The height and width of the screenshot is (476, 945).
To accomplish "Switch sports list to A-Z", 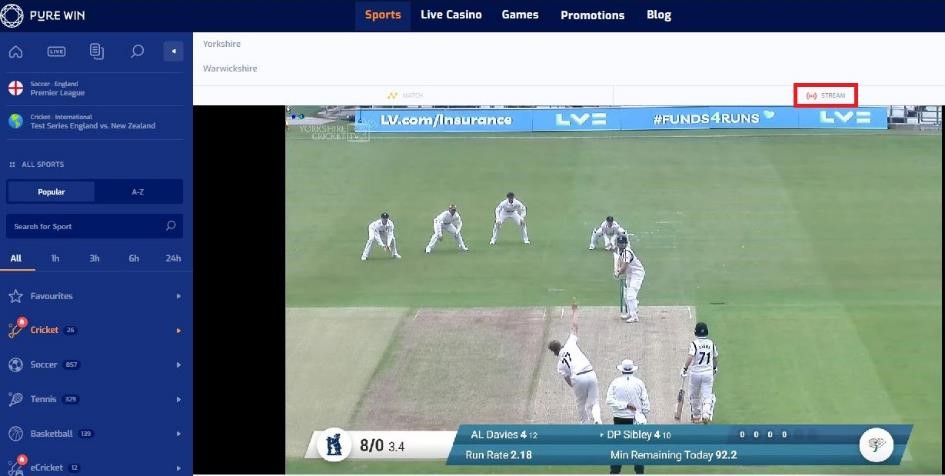I will (x=138, y=191).
